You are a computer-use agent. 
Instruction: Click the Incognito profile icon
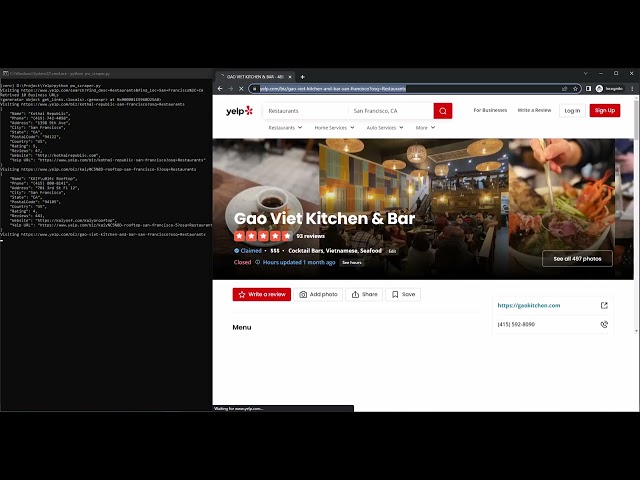[599, 89]
